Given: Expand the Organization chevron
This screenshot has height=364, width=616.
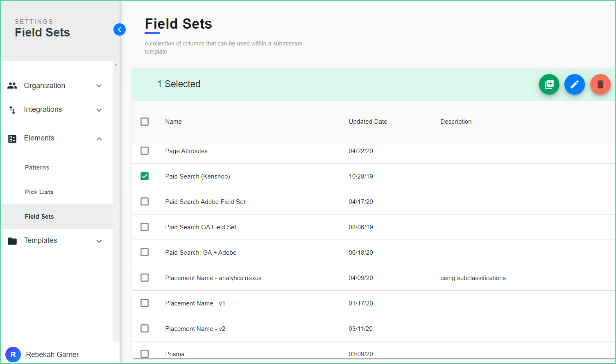Looking at the screenshot, I should point(99,86).
